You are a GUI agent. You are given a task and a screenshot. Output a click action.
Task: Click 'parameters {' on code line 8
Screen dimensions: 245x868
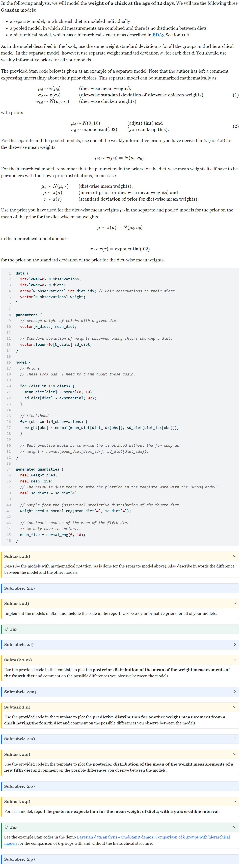pos(29,315)
